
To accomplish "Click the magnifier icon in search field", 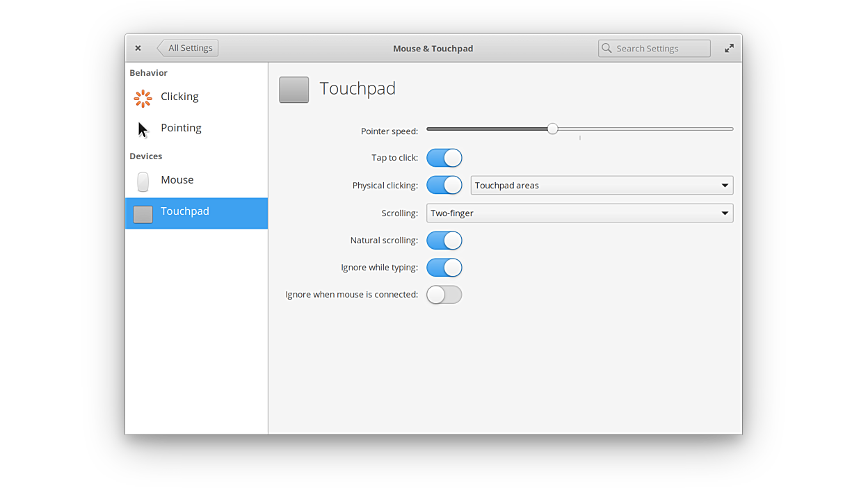I will pyautogui.click(x=607, y=48).
